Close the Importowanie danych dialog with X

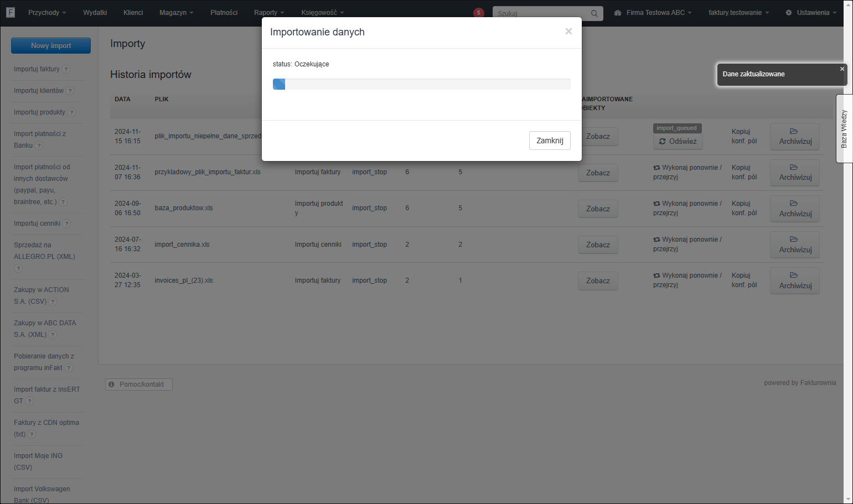568,32
